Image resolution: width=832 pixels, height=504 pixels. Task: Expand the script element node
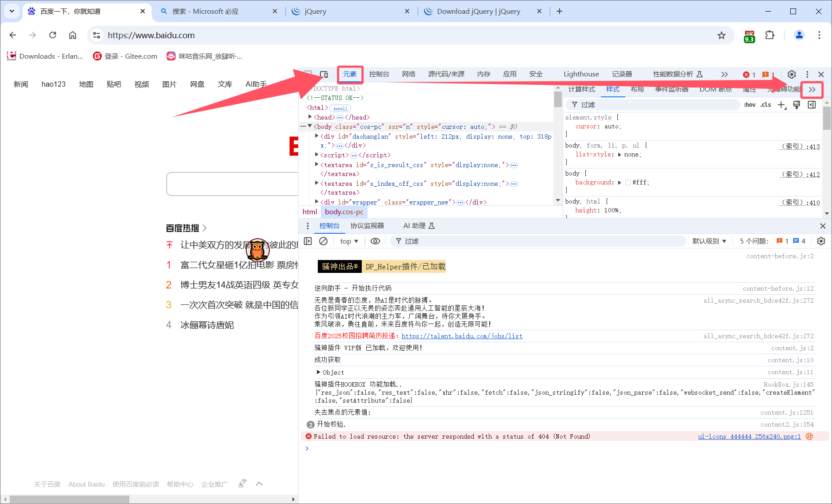[316, 155]
